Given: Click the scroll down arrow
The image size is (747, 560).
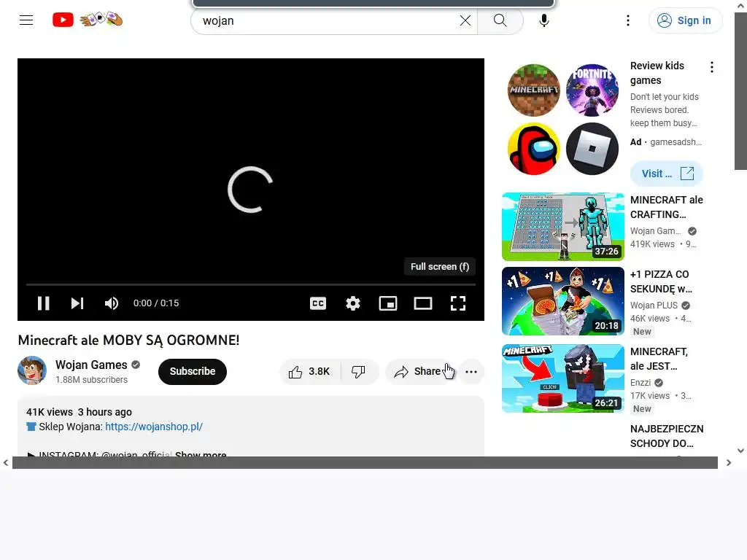Looking at the screenshot, I should (740, 451).
